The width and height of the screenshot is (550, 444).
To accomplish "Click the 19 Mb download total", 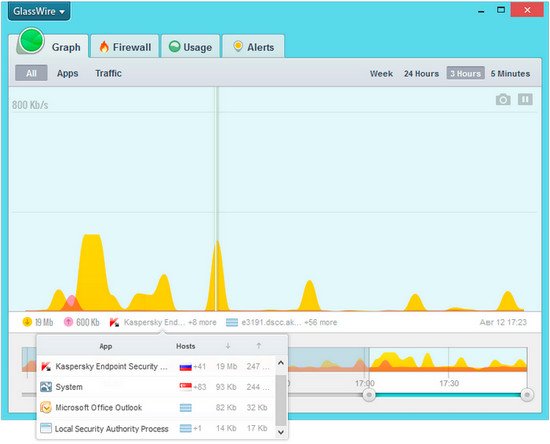I will point(44,322).
